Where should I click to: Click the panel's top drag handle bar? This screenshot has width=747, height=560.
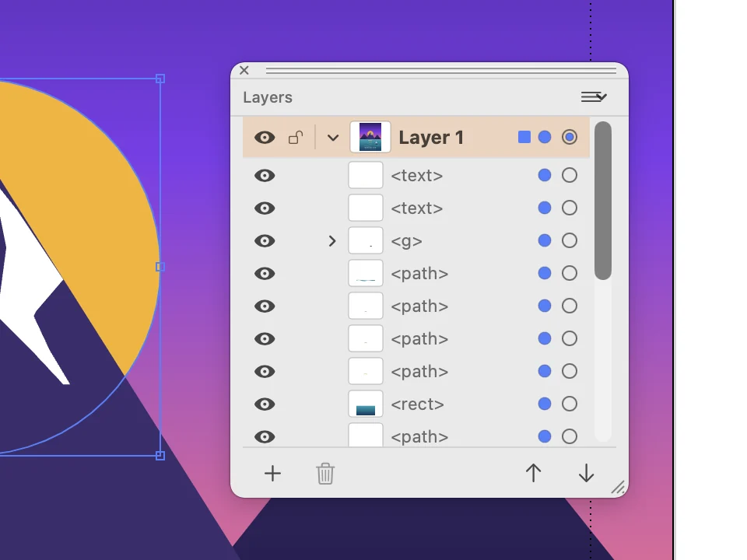click(440, 71)
